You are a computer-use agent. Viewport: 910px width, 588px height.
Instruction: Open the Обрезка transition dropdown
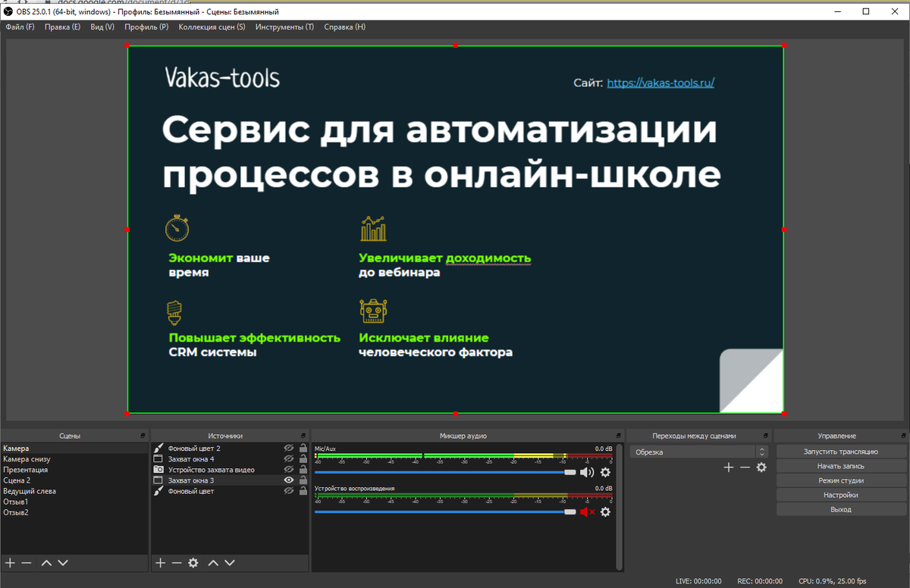698,452
